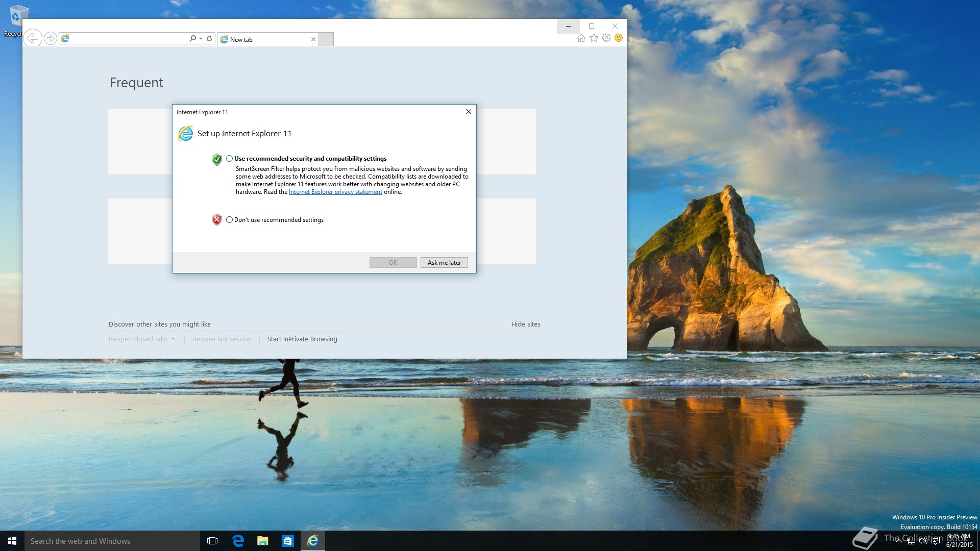Click the smiley feedback icon

[x=619, y=38]
